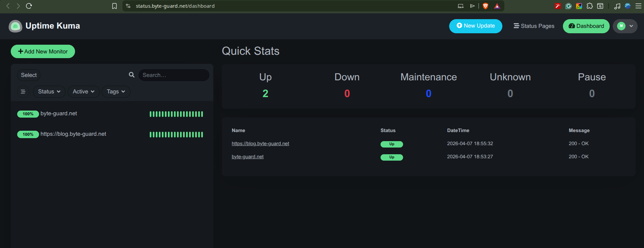The image size is (644, 248).
Task: Click the music note media icon
Action: pos(617,6)
